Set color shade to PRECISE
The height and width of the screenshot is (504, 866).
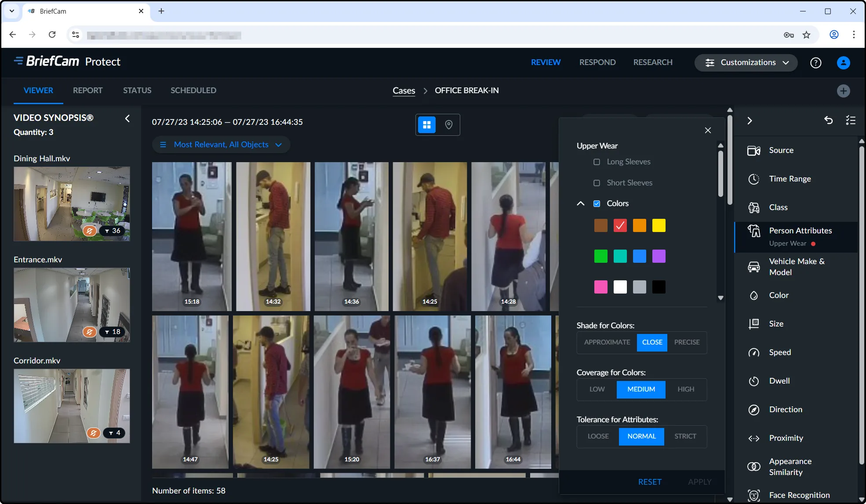(x=687, y=342)
